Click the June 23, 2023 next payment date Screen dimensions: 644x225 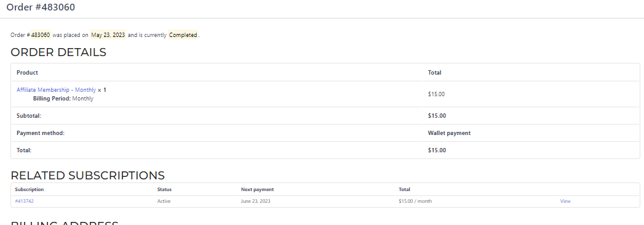coord(255,201)
